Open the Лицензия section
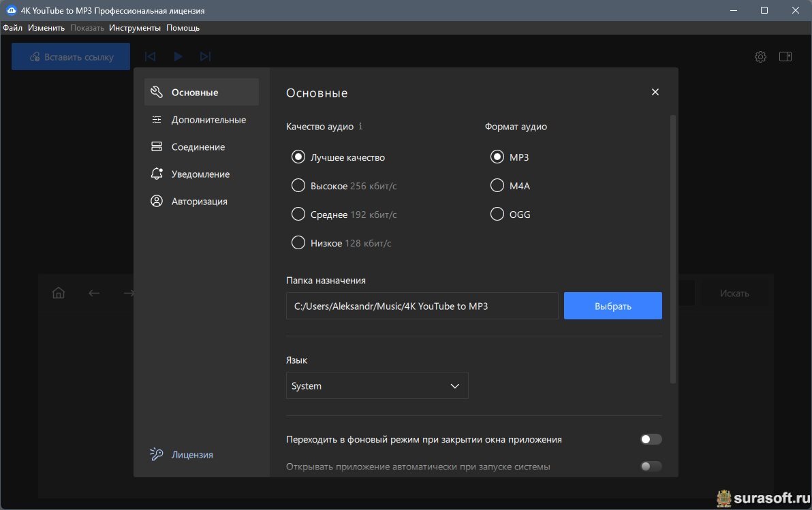The width and height of the screenshot is (812, 510). point(182,455)
